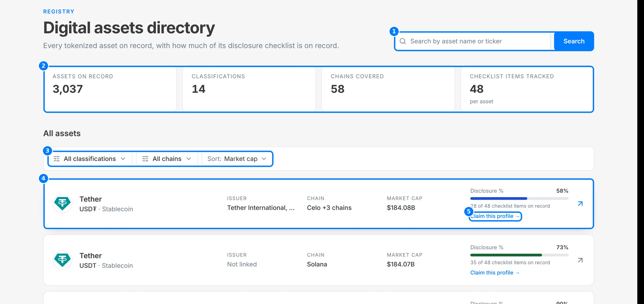Image resolution: width=644 pixels, height=304 pixels.
Task: Open the Sort: Market cap dropdown
Action: point(237,159)
